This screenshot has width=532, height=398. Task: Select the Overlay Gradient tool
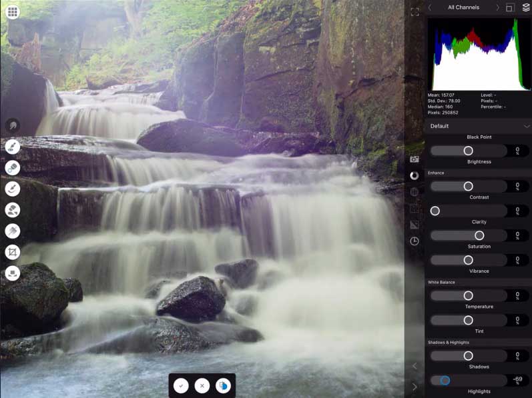coord(13,231)
